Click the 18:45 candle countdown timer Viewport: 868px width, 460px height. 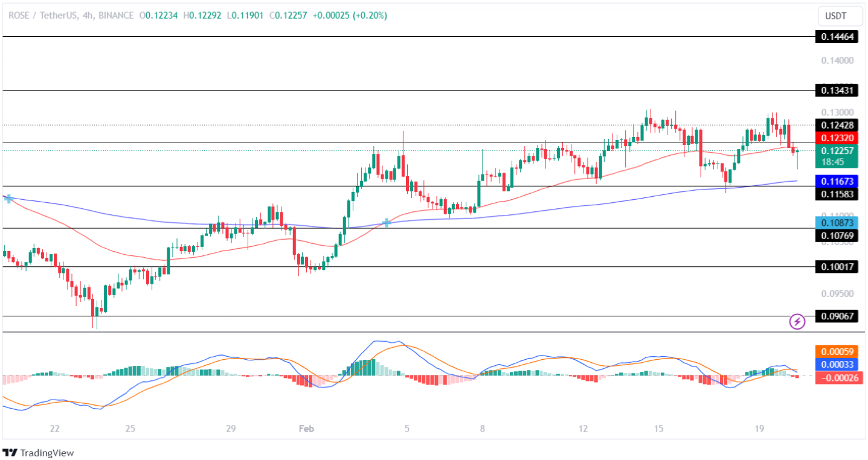tap(834, 162)
